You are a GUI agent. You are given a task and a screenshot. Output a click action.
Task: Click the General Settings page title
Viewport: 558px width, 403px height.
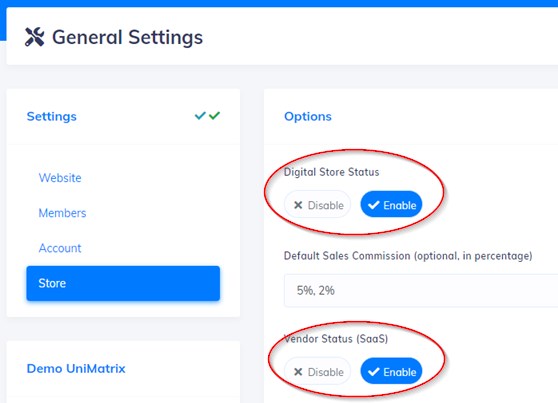click(x=127, y=37)
